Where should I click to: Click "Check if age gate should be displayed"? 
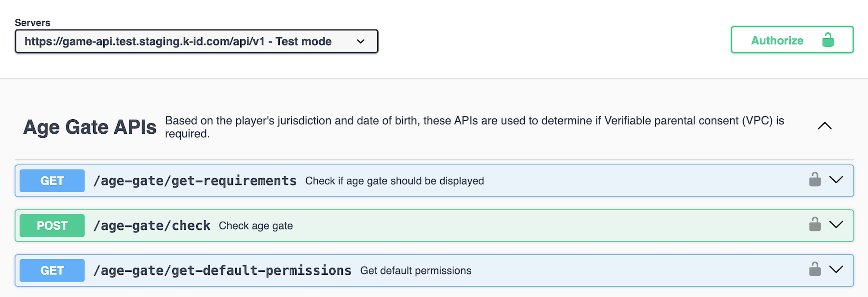tap(394, 181)
